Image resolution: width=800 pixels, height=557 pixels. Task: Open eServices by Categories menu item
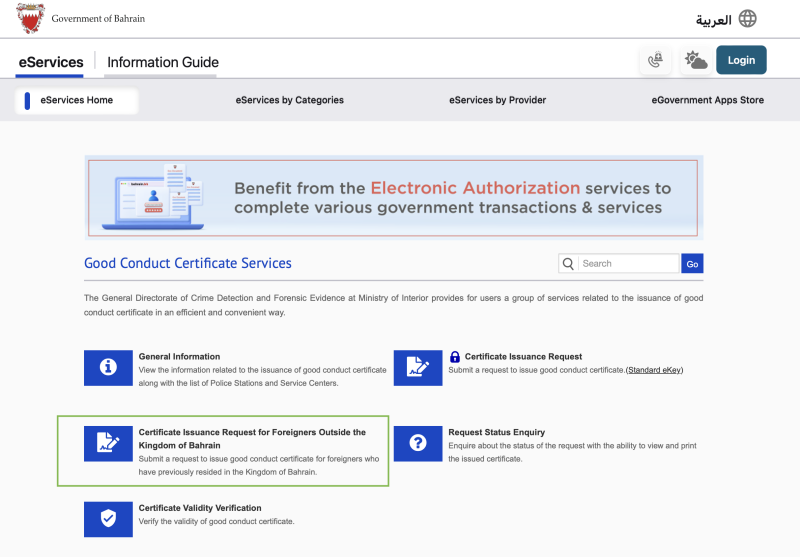[x=289, y=100]
